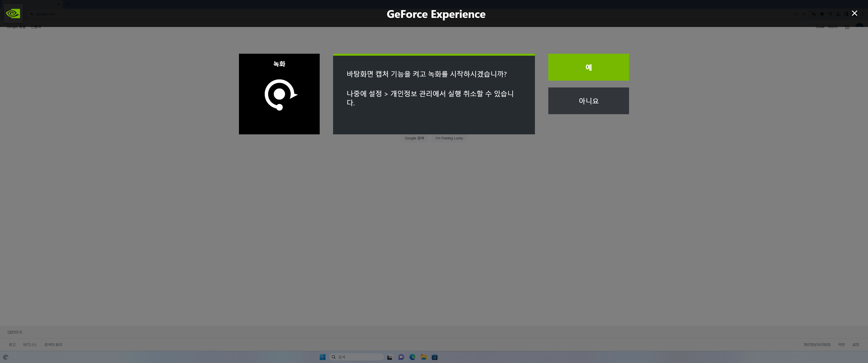Click the Windows taskbar search field
Screen dimensions: 868x363
click(356, 357)
